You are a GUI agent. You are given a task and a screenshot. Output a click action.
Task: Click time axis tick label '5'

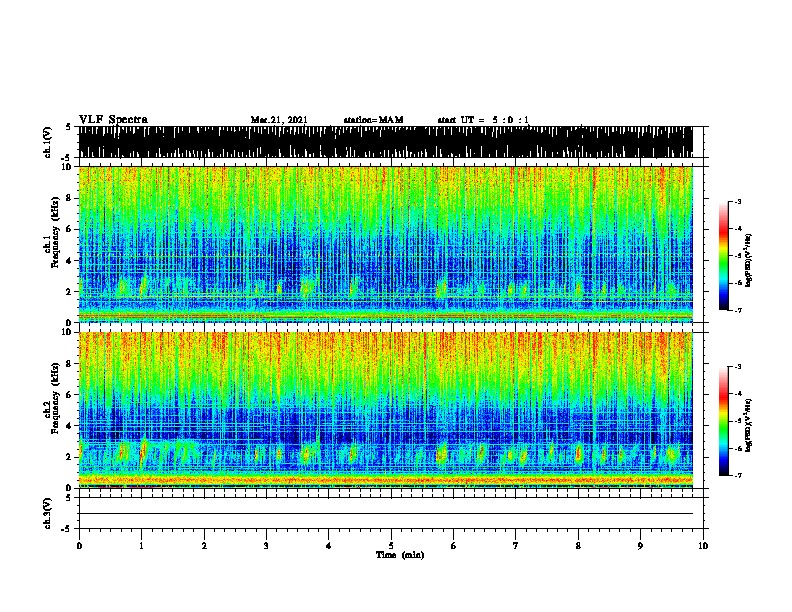[391, 546]
